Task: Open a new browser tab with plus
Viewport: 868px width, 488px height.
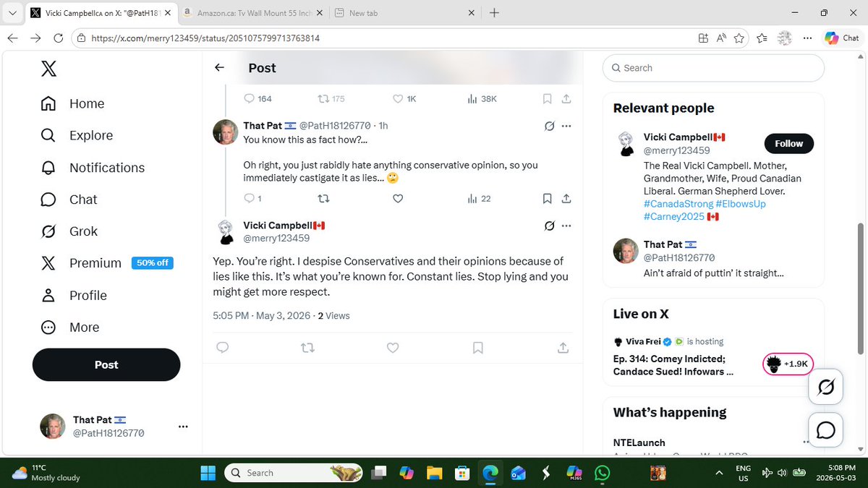Action: tap(494, 13)
